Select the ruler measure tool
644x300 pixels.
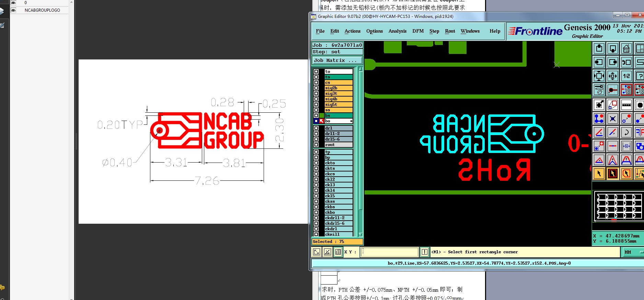click(626, 104)
